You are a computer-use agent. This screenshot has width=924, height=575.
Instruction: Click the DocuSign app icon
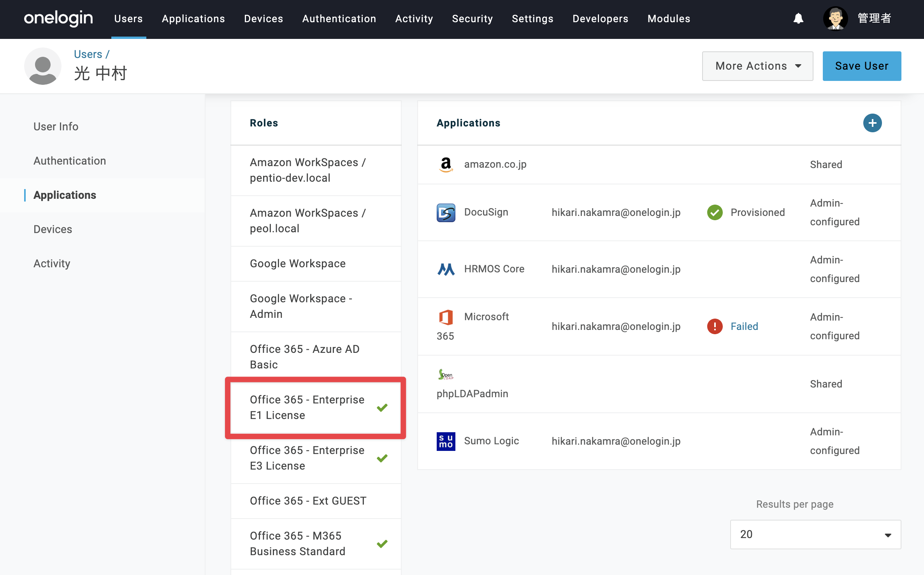point(446,212)
